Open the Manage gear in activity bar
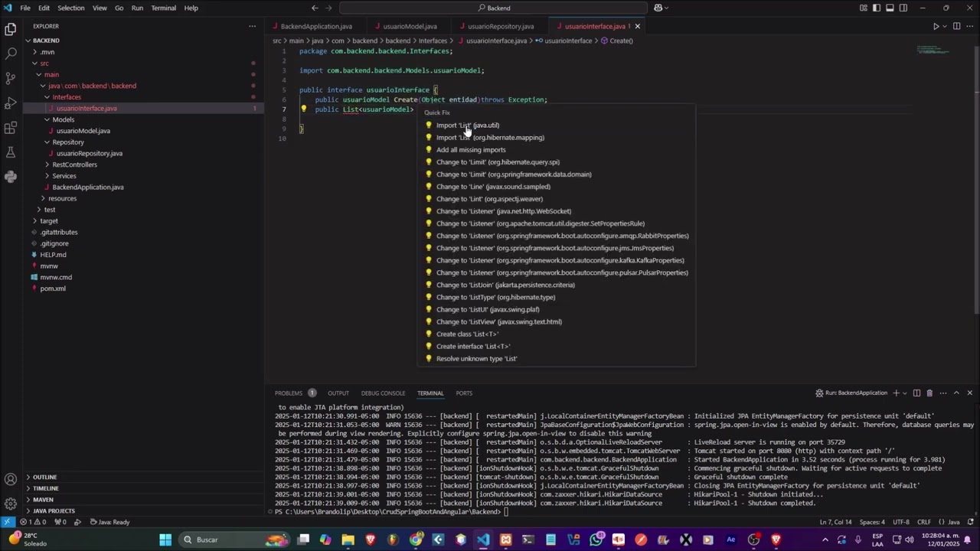Image resolution: width=980 pixels, height=551 pixels. 11,504
